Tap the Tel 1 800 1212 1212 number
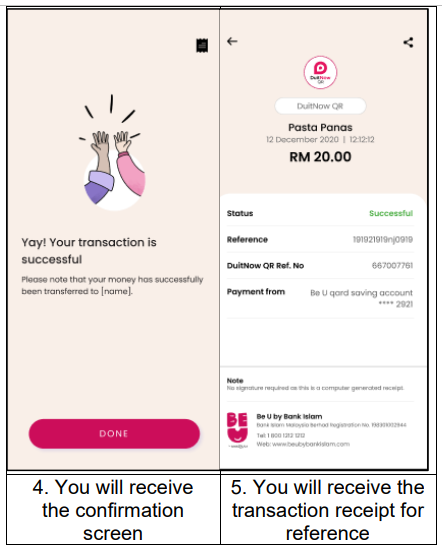The image size is (442, 550). click(281, 435)
